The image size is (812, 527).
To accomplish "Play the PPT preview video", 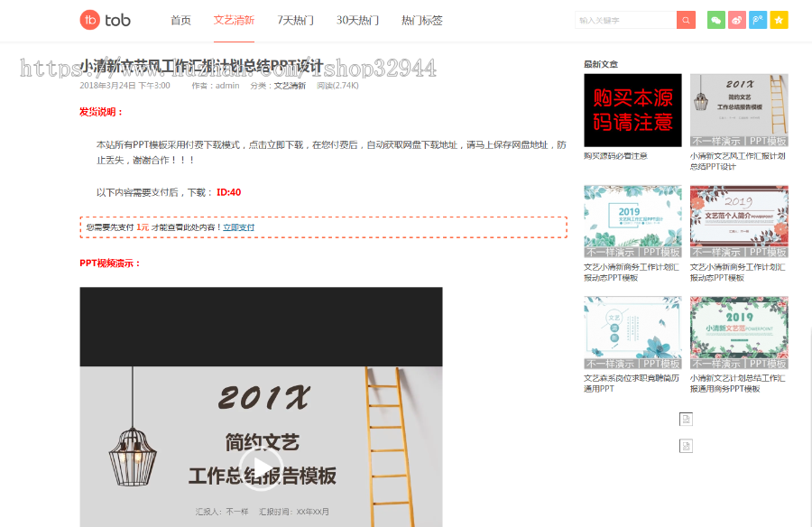I will [x=263, y=468].
